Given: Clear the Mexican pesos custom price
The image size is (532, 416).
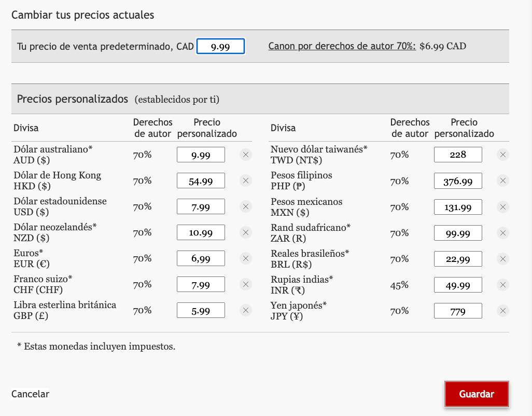Looking at the screenshot, I should [502, 206].
